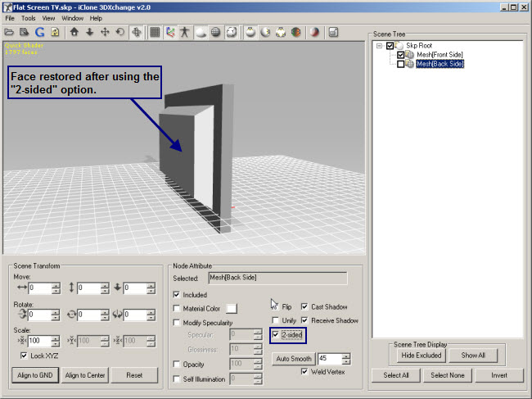Image resolution: width=532 pixels, height=399 pixels.
Task: Click the Select None button
Action: pos(448,375)
